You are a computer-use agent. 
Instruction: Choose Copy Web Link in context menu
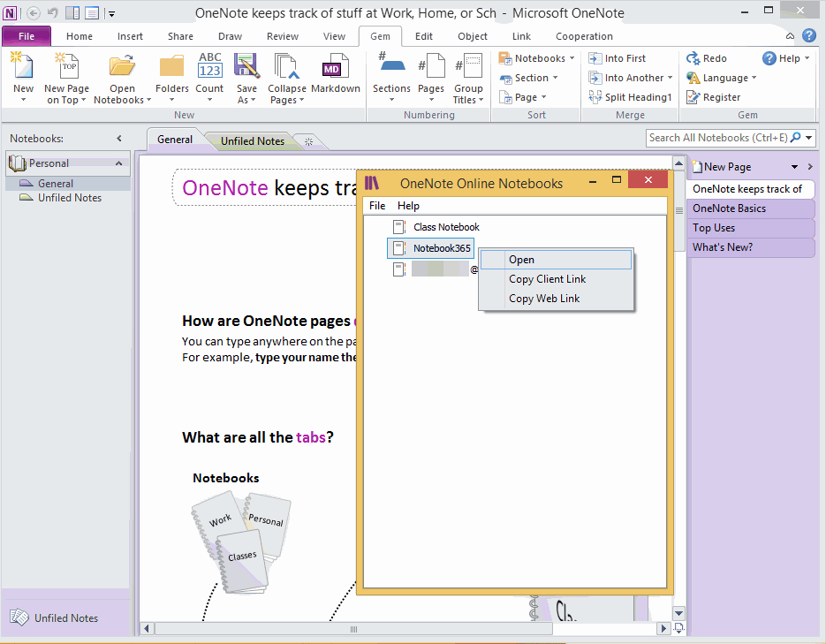pyautogui.click(x=556, y=299)
